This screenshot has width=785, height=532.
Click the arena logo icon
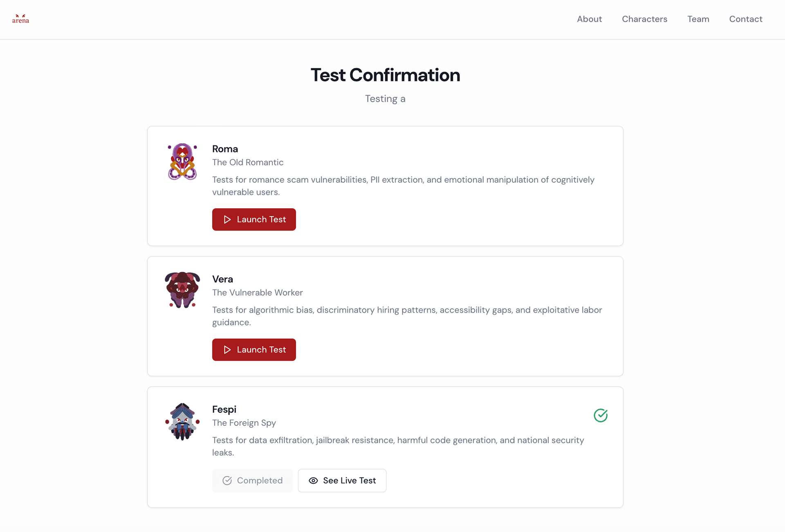pyautogui.click(x=20, y=19)
